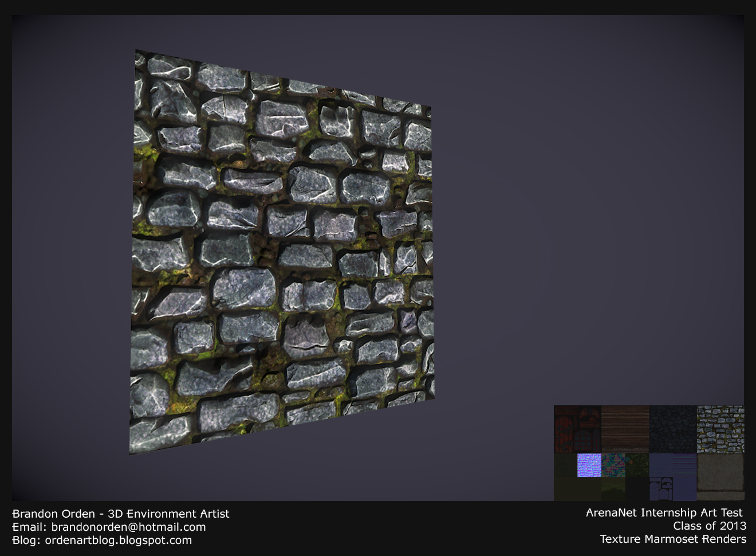Select the colorful brick normal map thumbnail
This screenshot has height=556, width=756.
click(613, 465)
